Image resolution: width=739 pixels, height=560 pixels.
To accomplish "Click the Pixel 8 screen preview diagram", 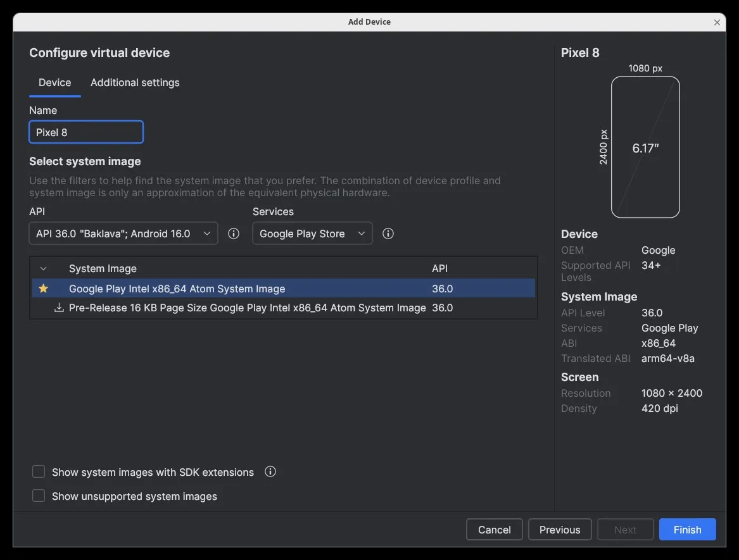I will (645, 147).
